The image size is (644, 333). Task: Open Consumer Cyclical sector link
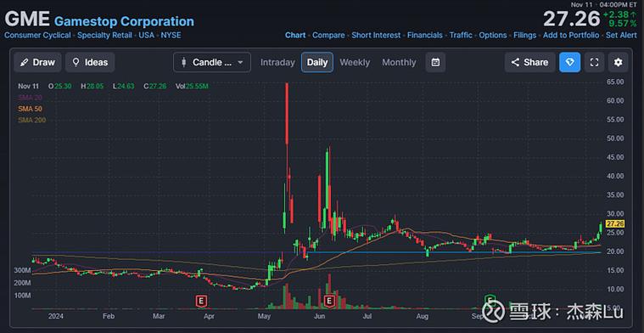pos(37,36)
